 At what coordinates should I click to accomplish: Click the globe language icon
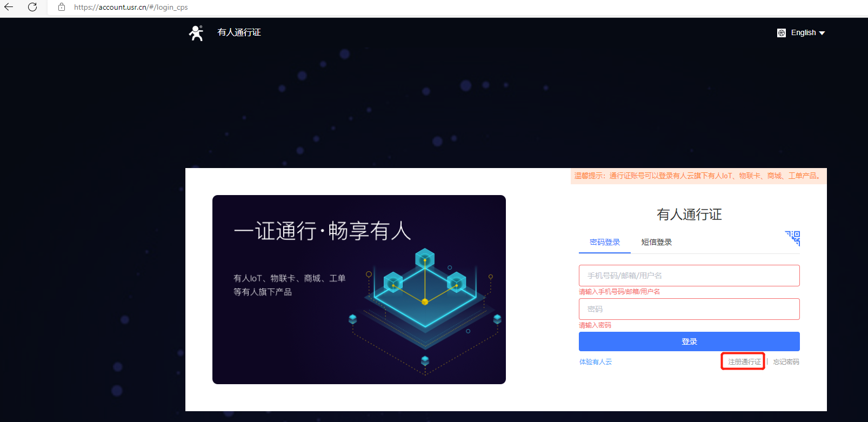[782, 33]
